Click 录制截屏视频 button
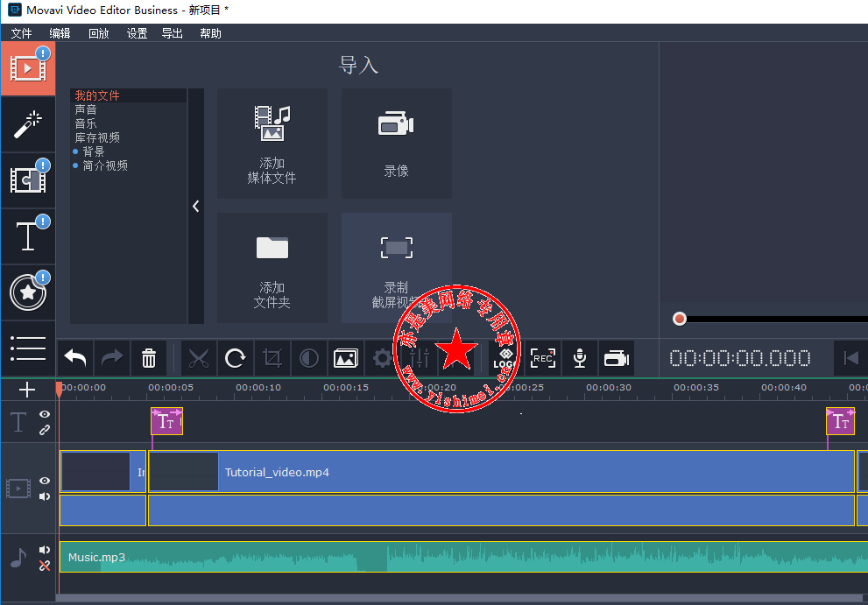868x605 pixels. coord(397,268)
